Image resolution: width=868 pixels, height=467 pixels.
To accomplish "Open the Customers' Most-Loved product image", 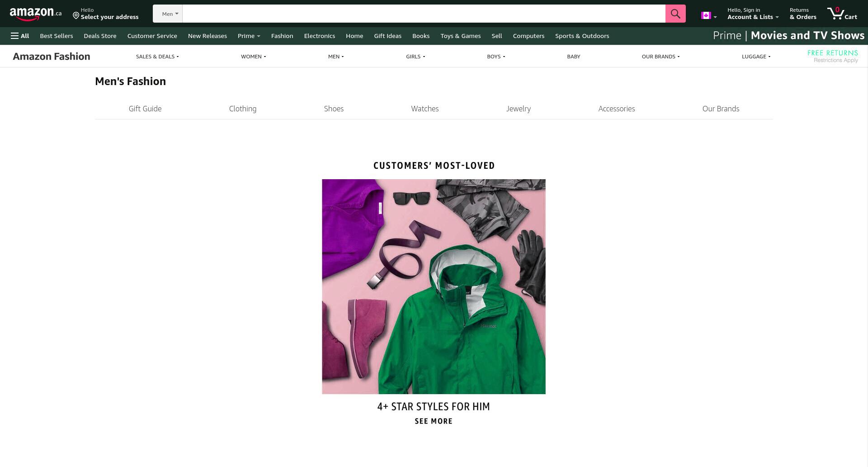I will click(434, 286).
